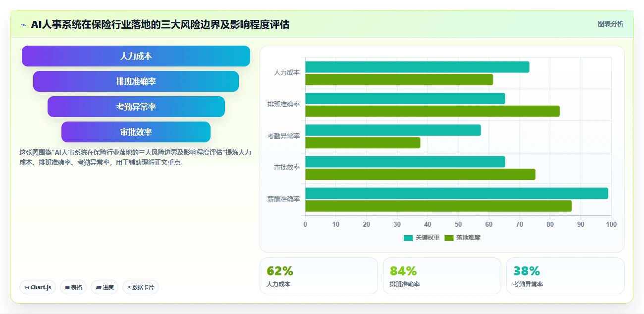Open the 62% 人力成本 data card
The height and width of the screenshot is (314, 644).
(319, 276)
